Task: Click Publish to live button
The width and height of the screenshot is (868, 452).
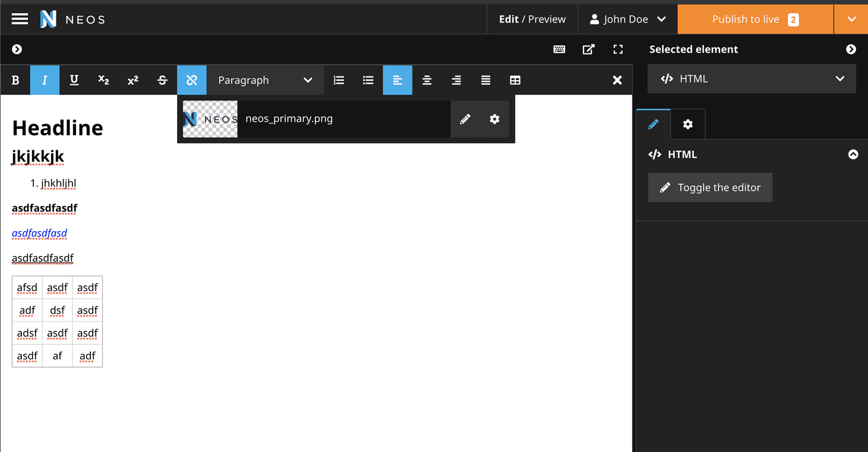Action: pyautogui.click(x=755, y=19)
